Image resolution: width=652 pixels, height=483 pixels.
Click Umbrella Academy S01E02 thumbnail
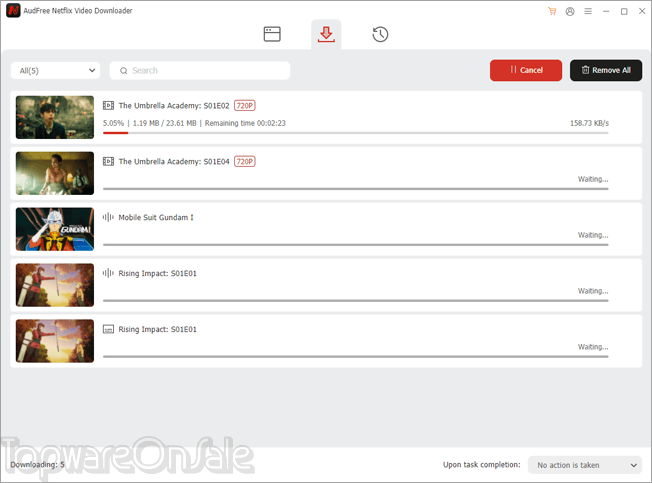click(x=55, y=117)
